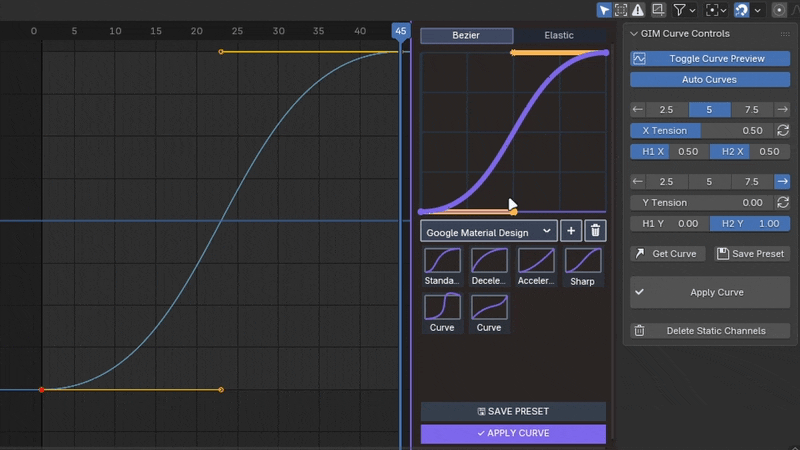This screenshot has width=800, height=450.
Task: Click highlighted right arrow in Y tension row
Action: pos(782,182)
